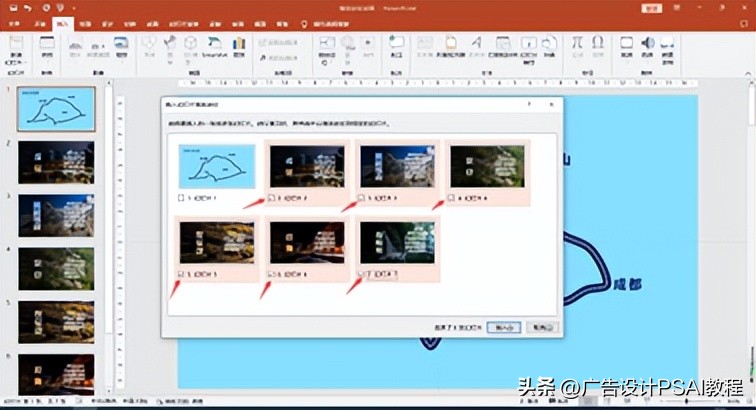Select slide 6 in the slide panel
Viewport: 756px width, 410px height.
click(x=56, y=375)
